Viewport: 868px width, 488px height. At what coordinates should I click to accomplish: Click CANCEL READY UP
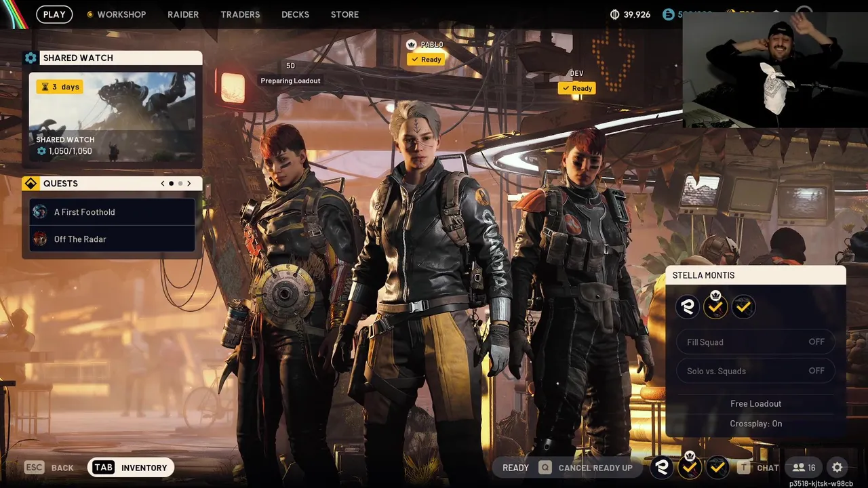(595, 468)
